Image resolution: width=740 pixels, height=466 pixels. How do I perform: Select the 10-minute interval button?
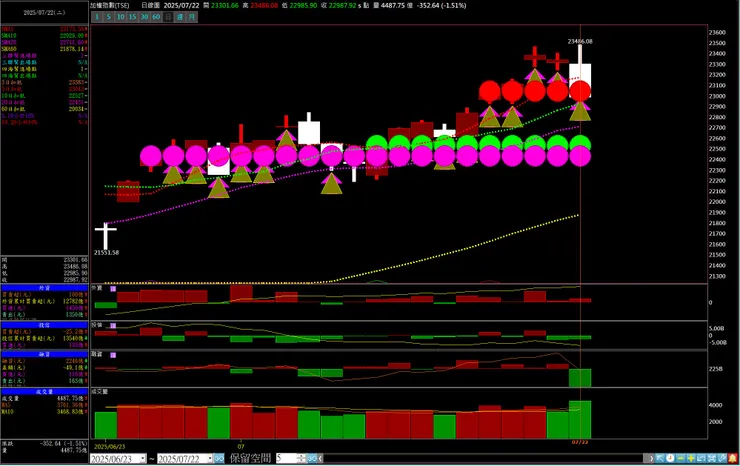[120, 17]
